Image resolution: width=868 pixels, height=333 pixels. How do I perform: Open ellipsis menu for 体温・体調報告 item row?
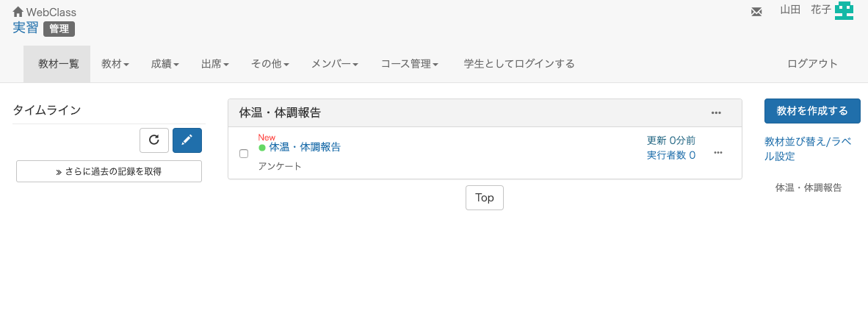[718, 153]
